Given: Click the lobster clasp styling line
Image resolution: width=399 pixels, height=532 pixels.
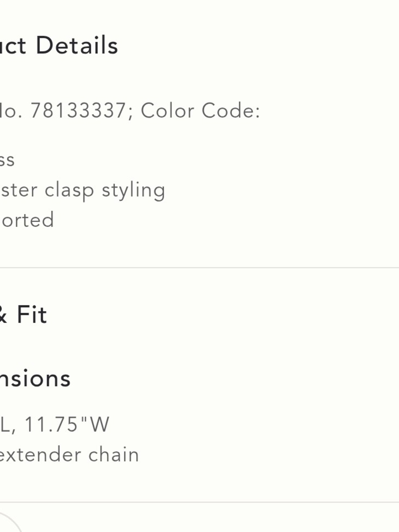Looking at the screenshot, I should (82, 191).
